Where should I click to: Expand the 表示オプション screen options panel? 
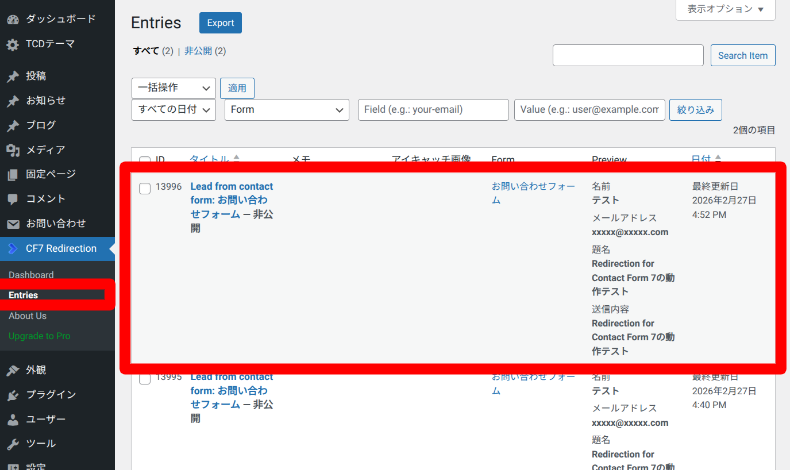(x=726, y=9)
